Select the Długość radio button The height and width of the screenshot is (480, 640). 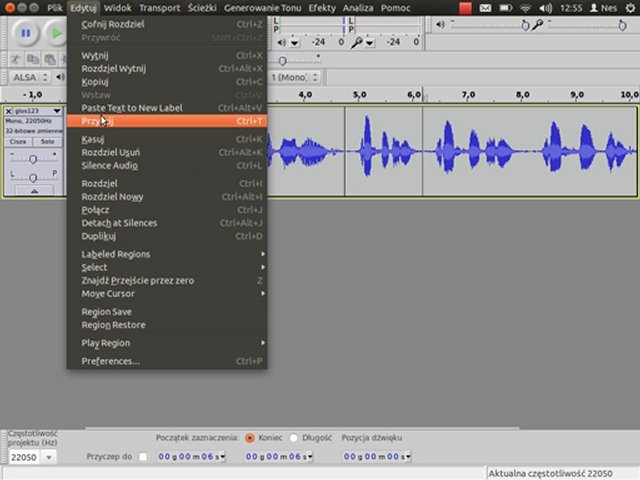pos(294,438)
